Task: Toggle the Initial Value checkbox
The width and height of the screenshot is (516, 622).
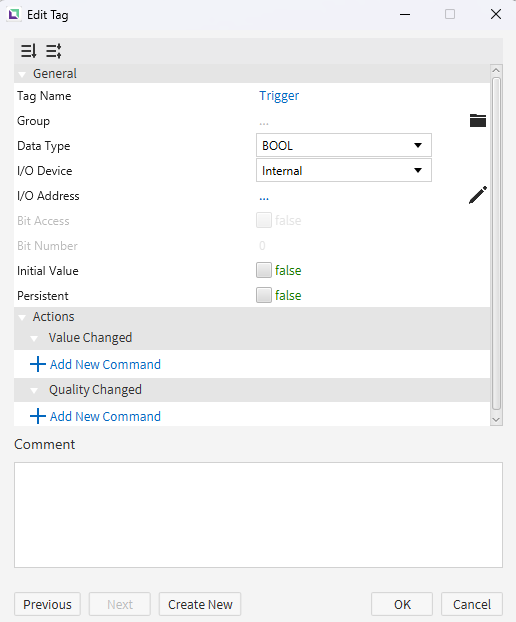Action: (264, 270)
